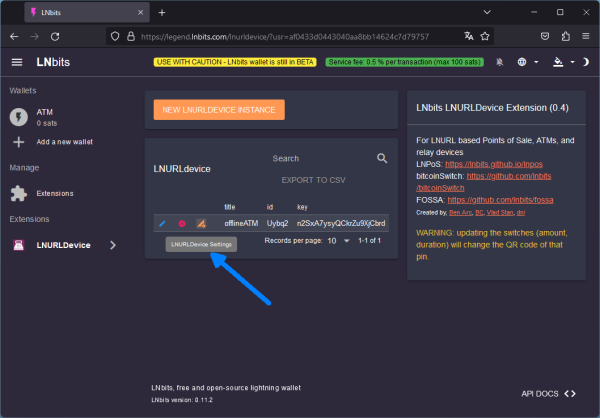Image resolution: width=600 pixels, height=418 pixels.
Task: Open the LNPoS github.io link
Action: pos(494,164)
